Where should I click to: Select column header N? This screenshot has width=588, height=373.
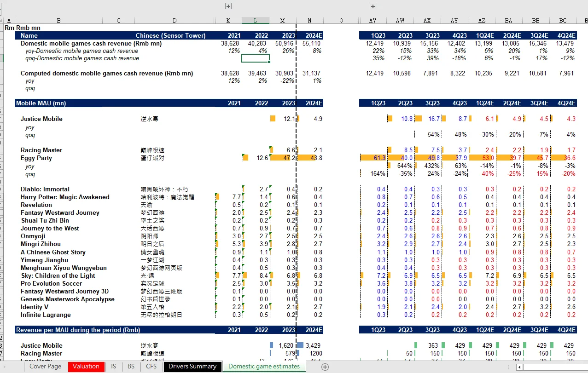pos(309,21)
